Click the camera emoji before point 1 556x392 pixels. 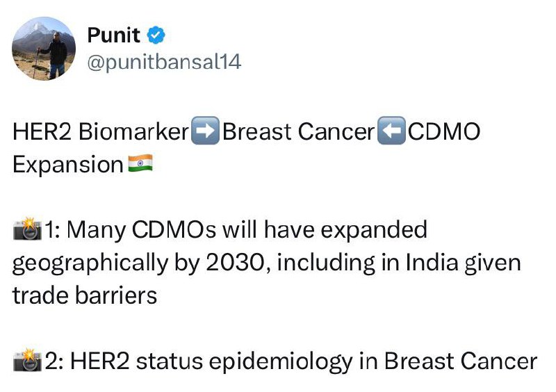(28, 230)
